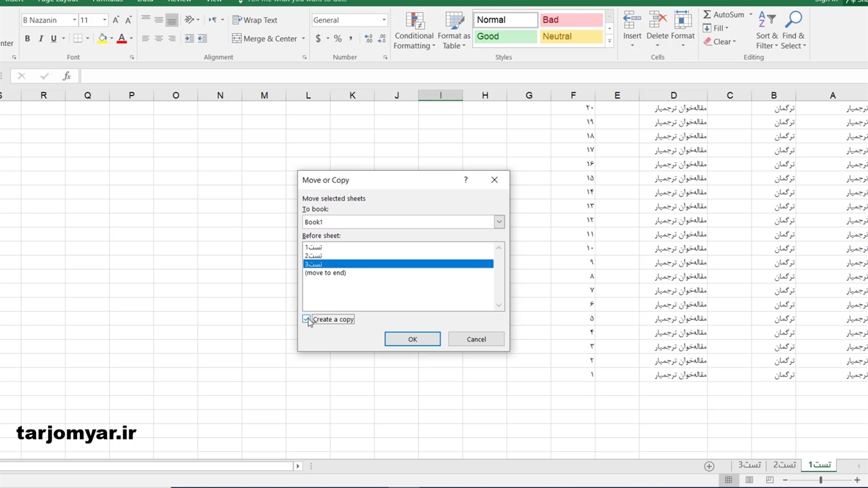Expand the To book dropdown
The height and width of the screenshot is (488, 868).
[x=499, y=222]
